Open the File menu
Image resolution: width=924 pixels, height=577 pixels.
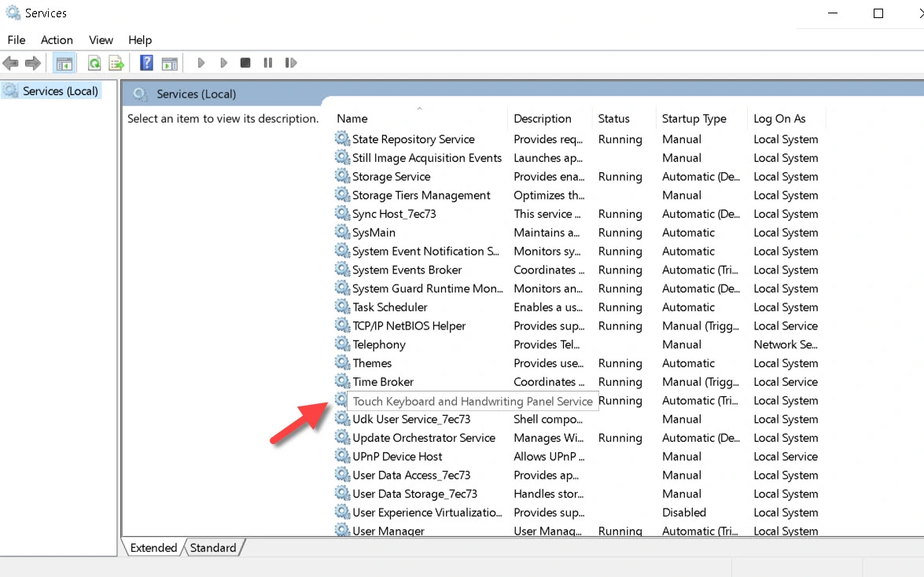[17, 40]
